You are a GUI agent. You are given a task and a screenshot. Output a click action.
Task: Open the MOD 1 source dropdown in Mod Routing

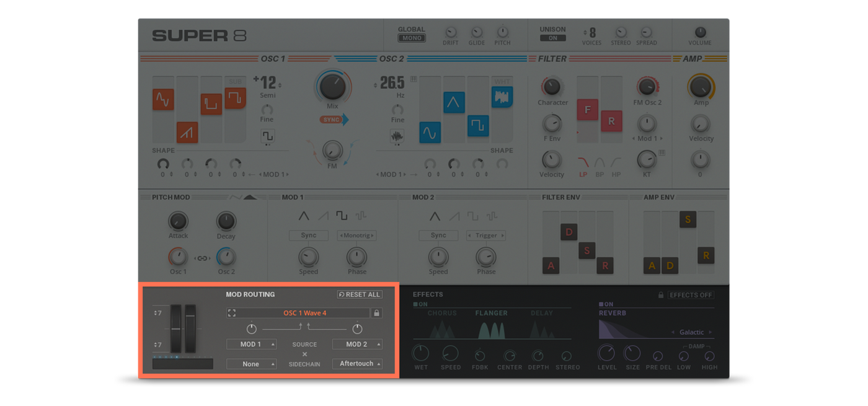[251, 344]
